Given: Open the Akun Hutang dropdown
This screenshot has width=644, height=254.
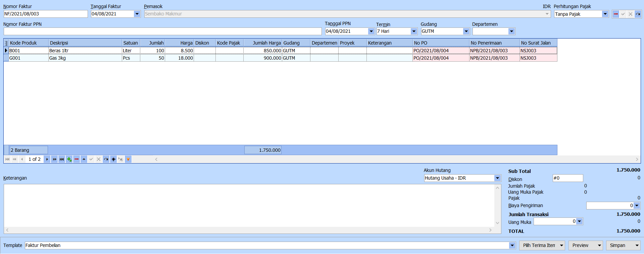Looking at the screenshot, I should coord(497,178).
